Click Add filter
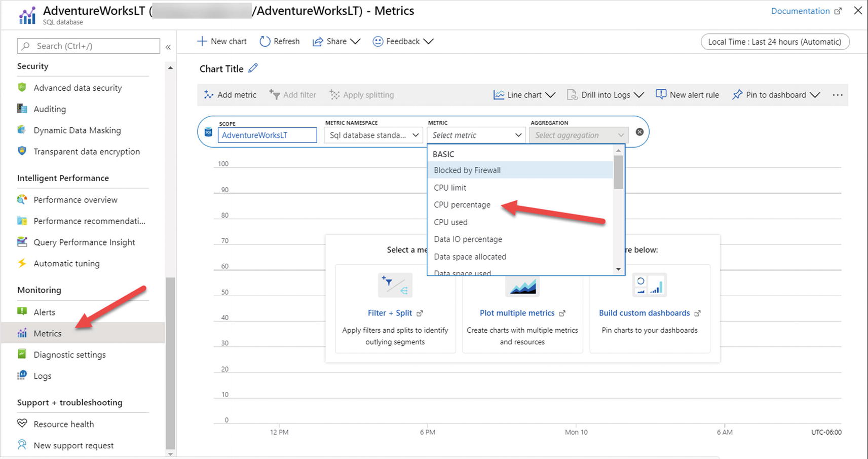The width and height of the screenshot is (868, 459). (x=293, y=95)
